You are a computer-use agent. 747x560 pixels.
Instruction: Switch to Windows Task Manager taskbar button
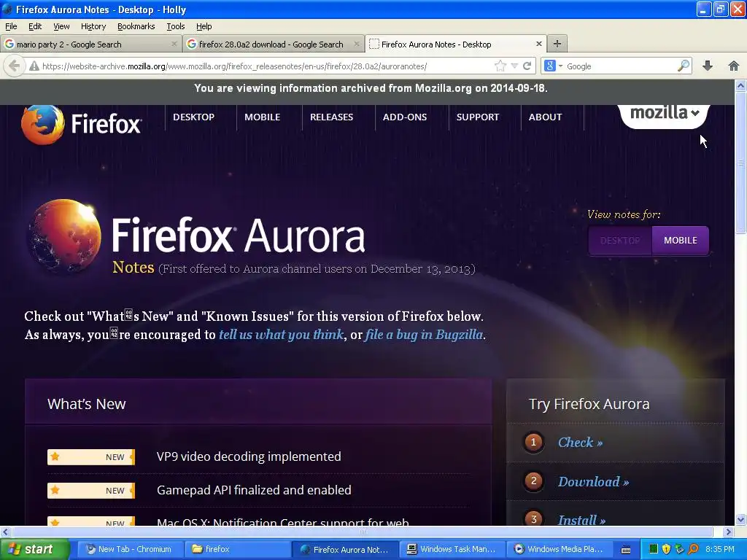coord(452,549)
